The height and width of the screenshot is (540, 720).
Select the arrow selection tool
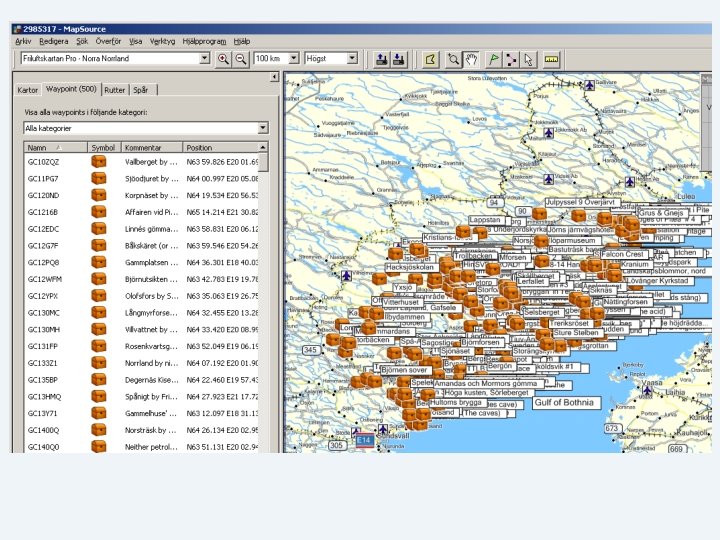(x=529, y=59)
